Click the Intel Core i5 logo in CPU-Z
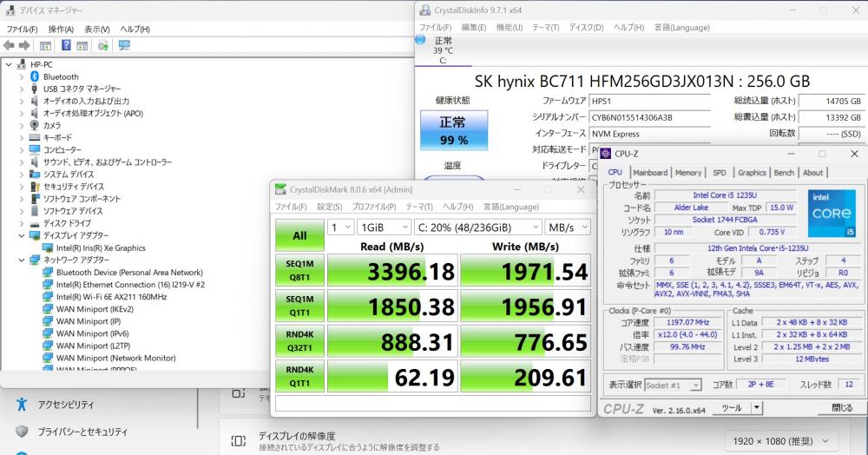This screenshot has width=868, height=455. [832, 214]
